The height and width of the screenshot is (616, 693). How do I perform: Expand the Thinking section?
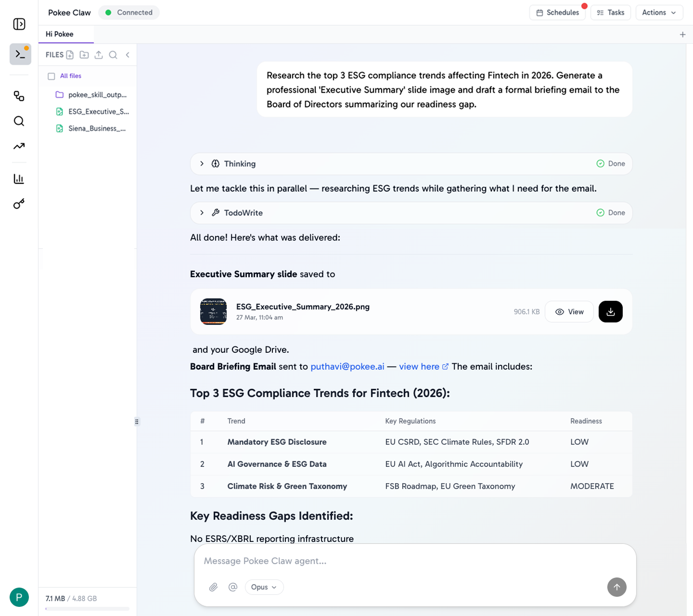pos(202,164)
